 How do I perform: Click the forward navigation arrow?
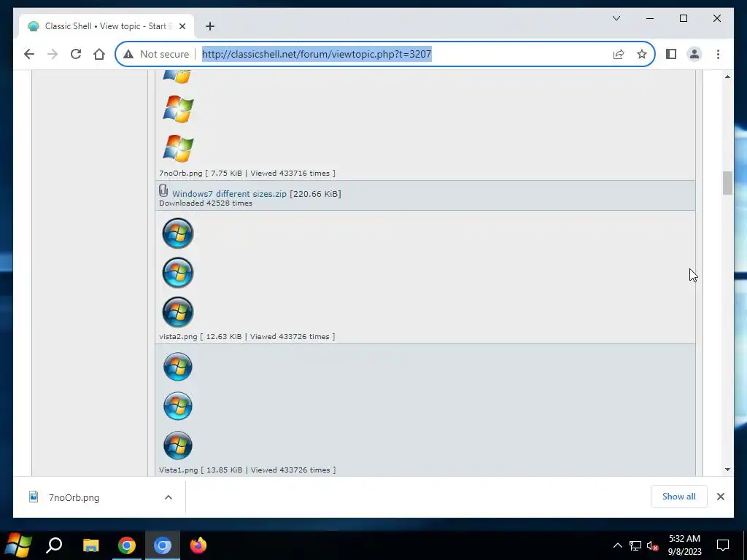pyautogui.click(x=53, y=54)
